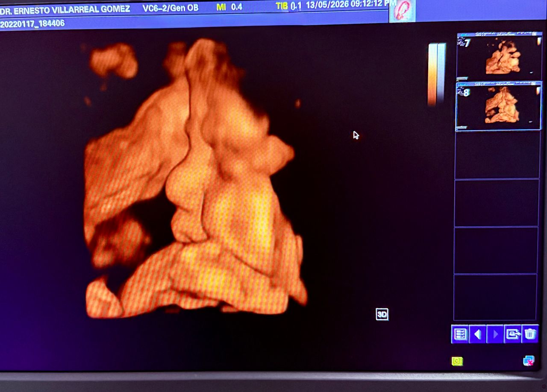Viewport: 547px width, 392px height.
Task: Click the export image to media icon
Action: (x=512, y=334)
